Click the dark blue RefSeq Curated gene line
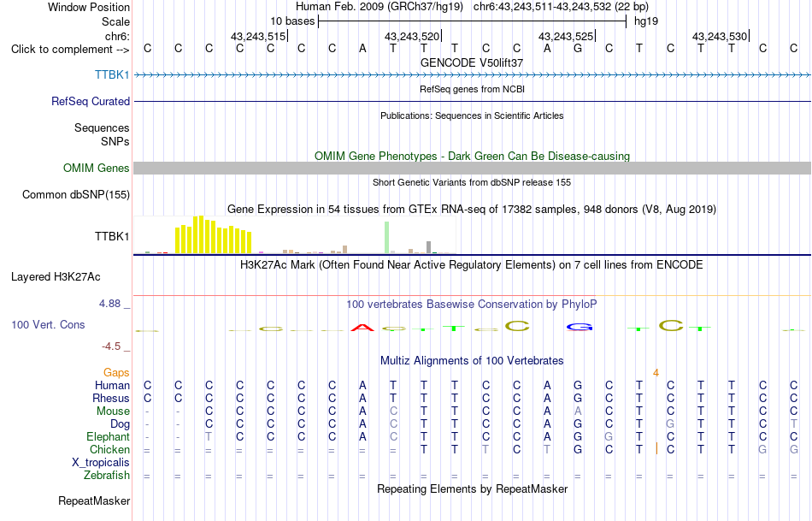This screenshot has width=812, height=521. coord(472,101)
